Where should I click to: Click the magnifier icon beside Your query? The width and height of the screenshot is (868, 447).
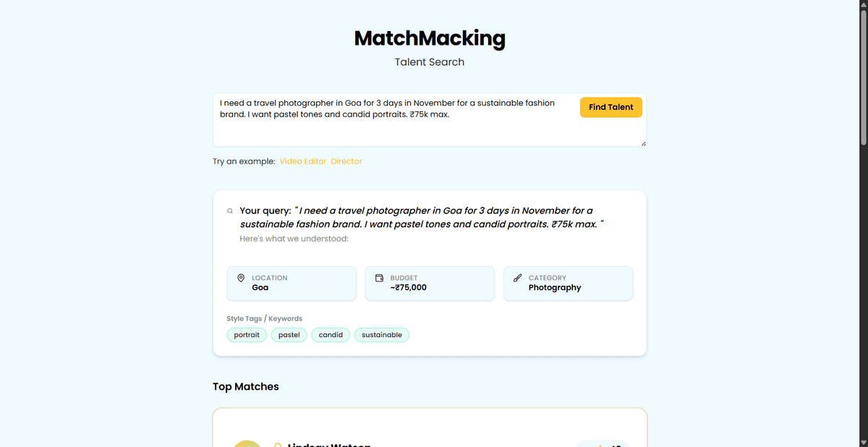[229, 210]
